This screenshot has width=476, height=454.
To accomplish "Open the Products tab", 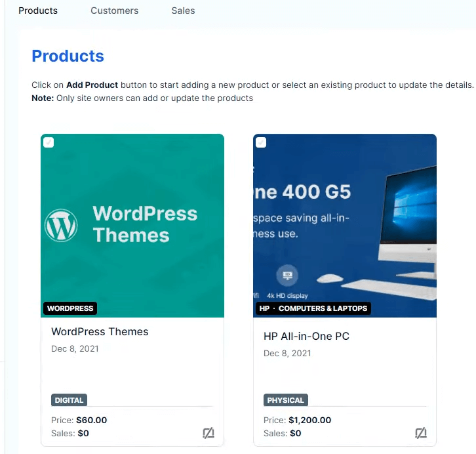I will click(38, 10).
